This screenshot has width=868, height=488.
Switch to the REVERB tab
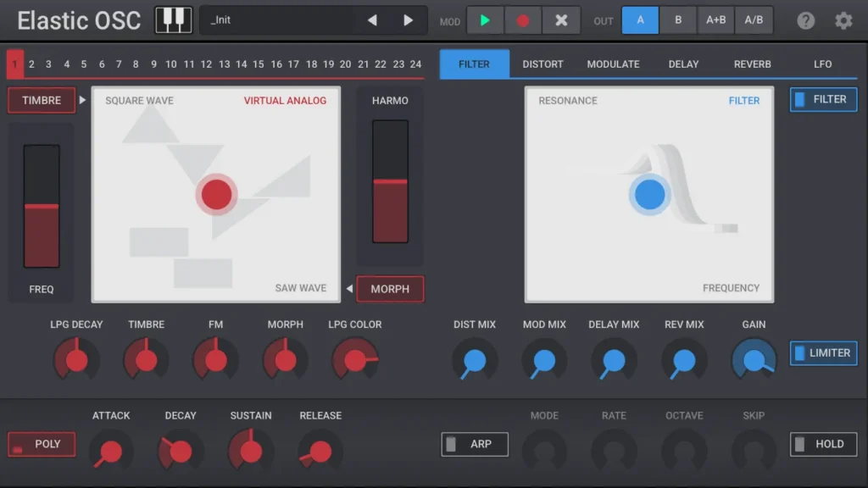(x=753, y=64)
